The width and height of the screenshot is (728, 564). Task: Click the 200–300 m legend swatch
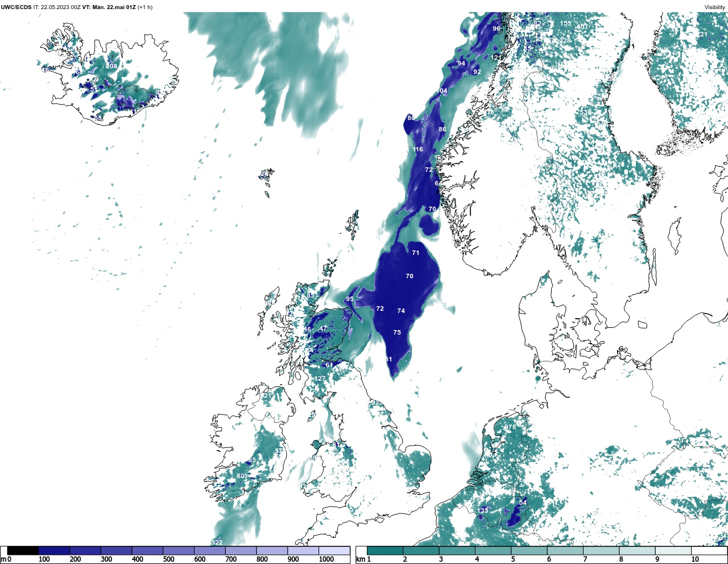[85, 550]
